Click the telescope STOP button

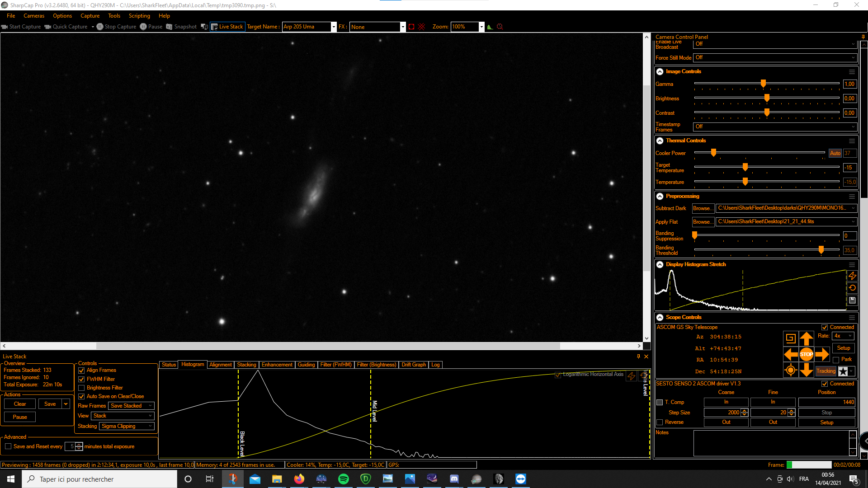pyautogui.click(x=806, y=354)
